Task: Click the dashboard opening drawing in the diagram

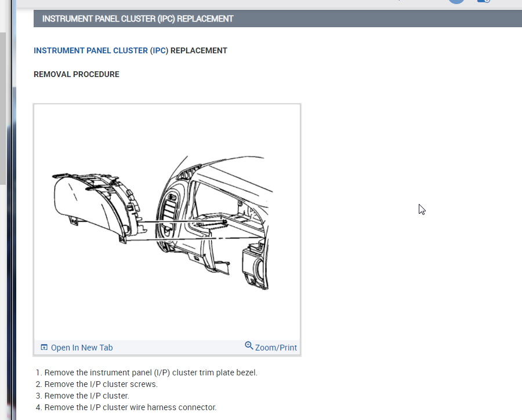Action: coord(215,223)
